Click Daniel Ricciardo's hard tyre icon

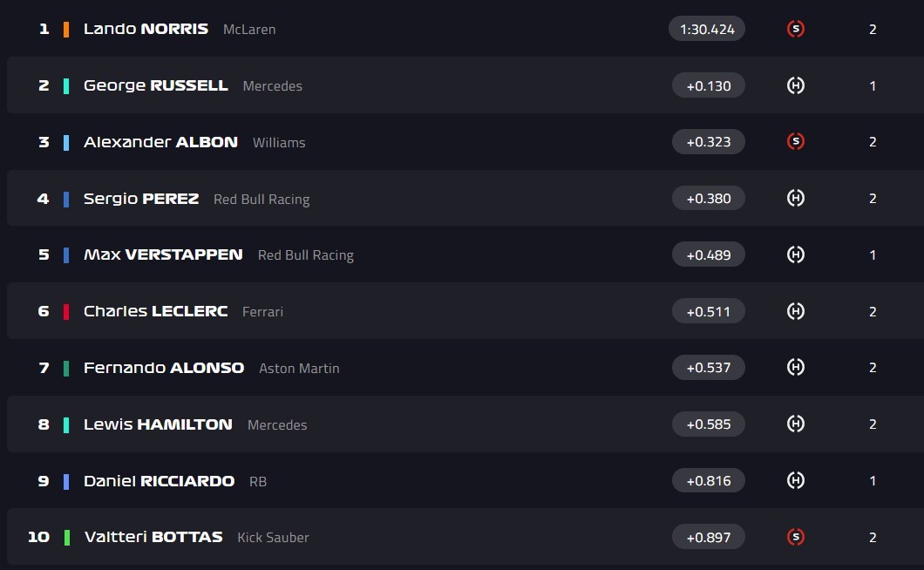[795, 480]
